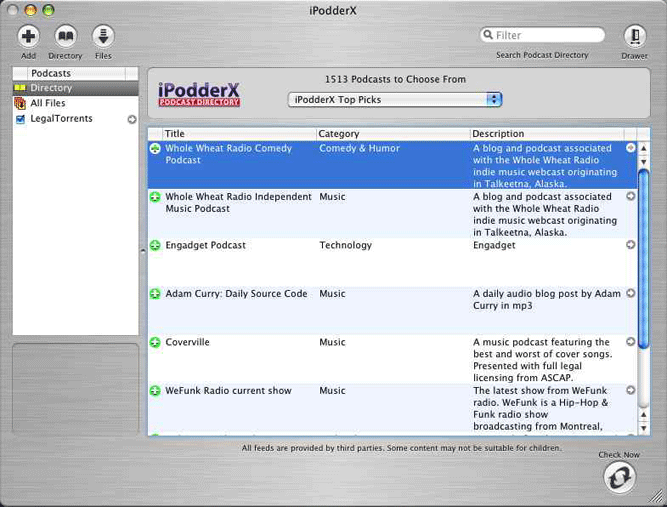Subscribe plus icon for Engadget Podcast
The height and width of the screenshot is (507, 667).
pyautogui.click(x=155, y=245)
